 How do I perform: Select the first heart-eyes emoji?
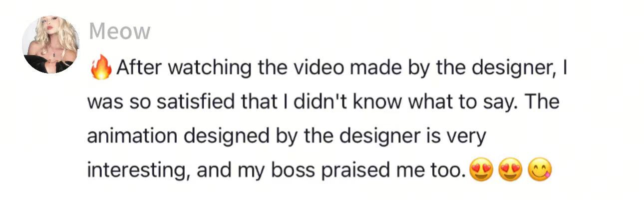click(x=481, y=171)
